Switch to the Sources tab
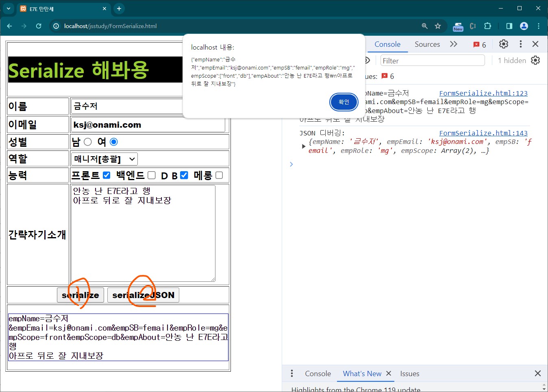This screenshot has height=392, width=548. 427,44
